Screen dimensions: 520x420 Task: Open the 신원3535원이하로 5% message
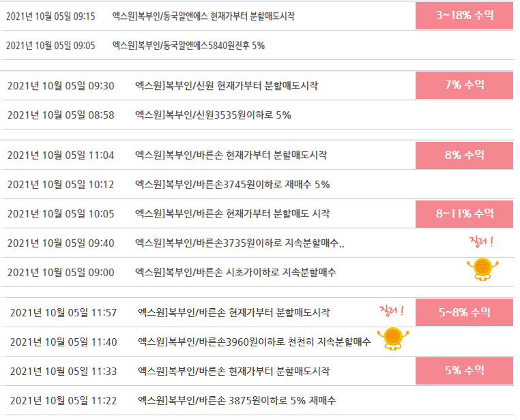(213, 115)
